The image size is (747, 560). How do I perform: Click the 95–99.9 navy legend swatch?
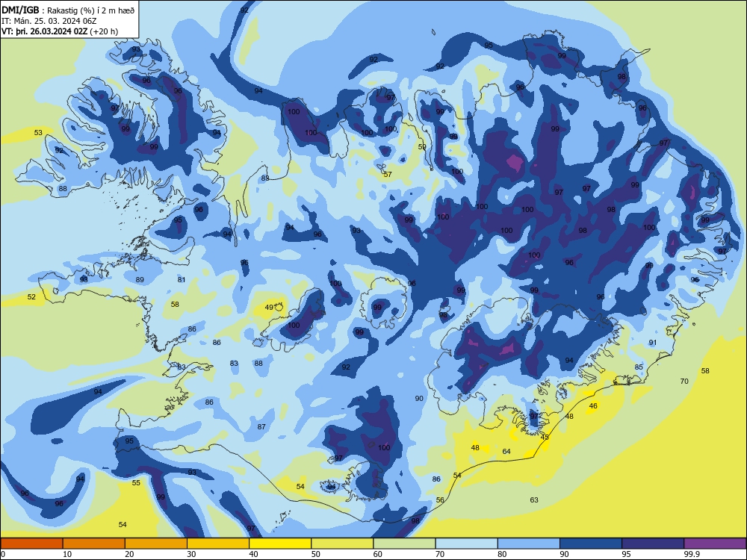tap(653, 544)
